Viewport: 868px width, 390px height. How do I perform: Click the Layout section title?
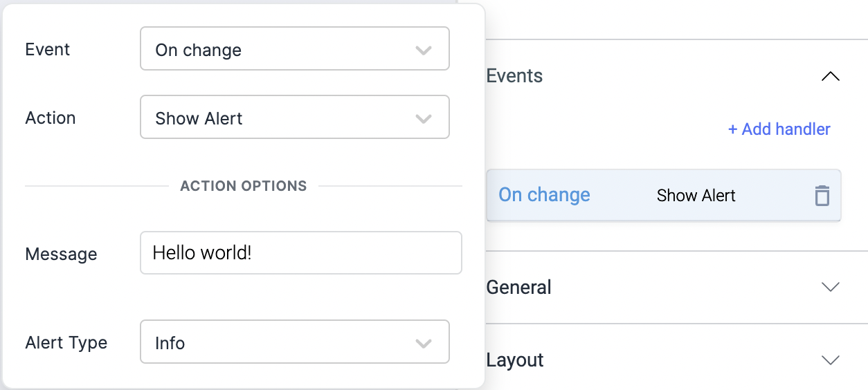[x=516, y=360]
